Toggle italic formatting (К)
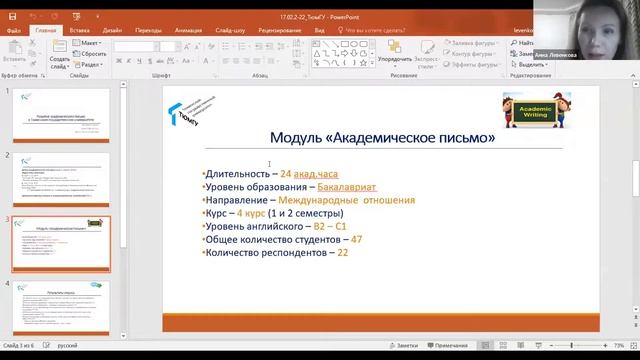 [x=129, y=61]
